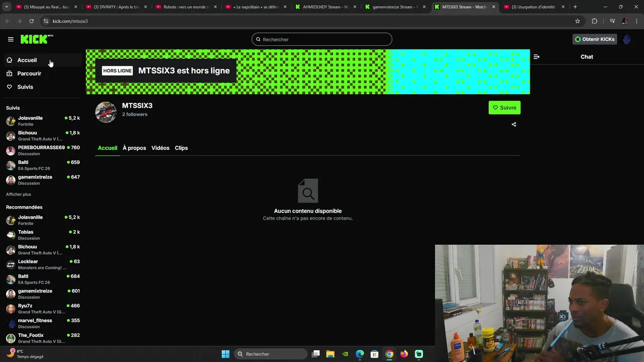Click 'Aucun contenu disponible' text
The image size is (644, 362).
(x=308, y=211)
